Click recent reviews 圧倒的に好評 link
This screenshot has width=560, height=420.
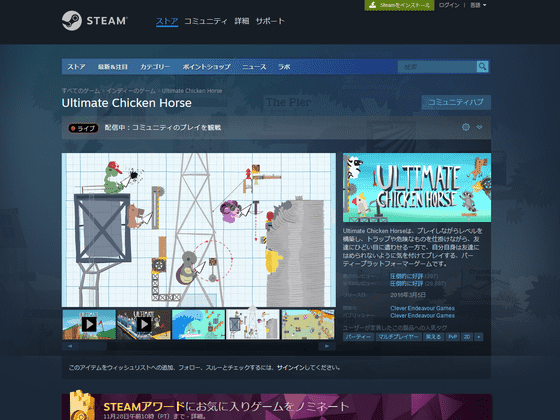(406, 276)
